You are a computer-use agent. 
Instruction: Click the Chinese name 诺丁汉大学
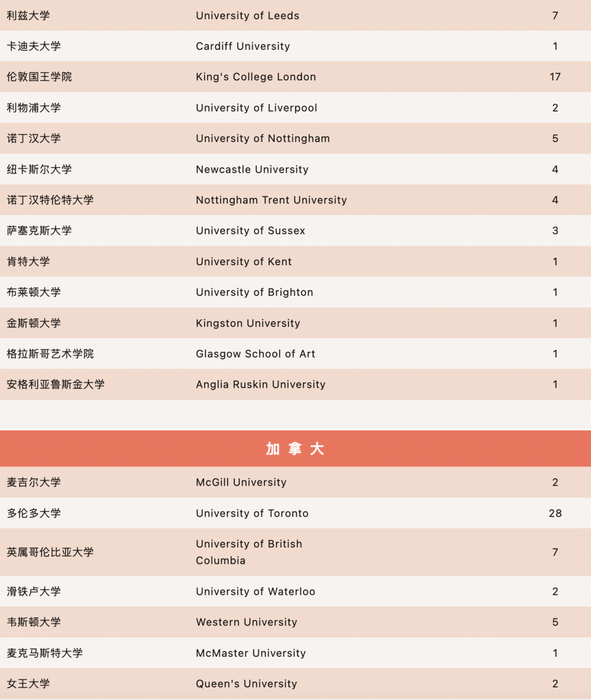point(33,138)
